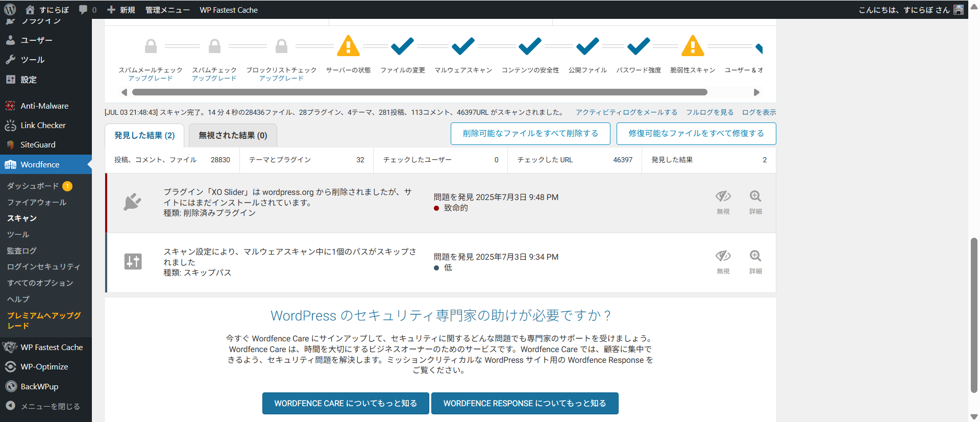
Task: Click the SiteGuard shield icon
Action: pyautogui.click(x=10, y=144)
